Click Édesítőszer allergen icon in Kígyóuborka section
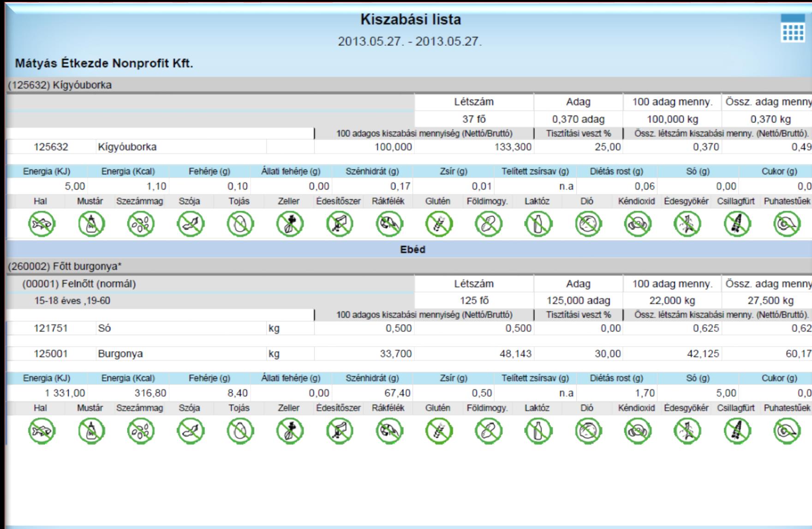Screen dimensions: 812x529 point(340,225)
